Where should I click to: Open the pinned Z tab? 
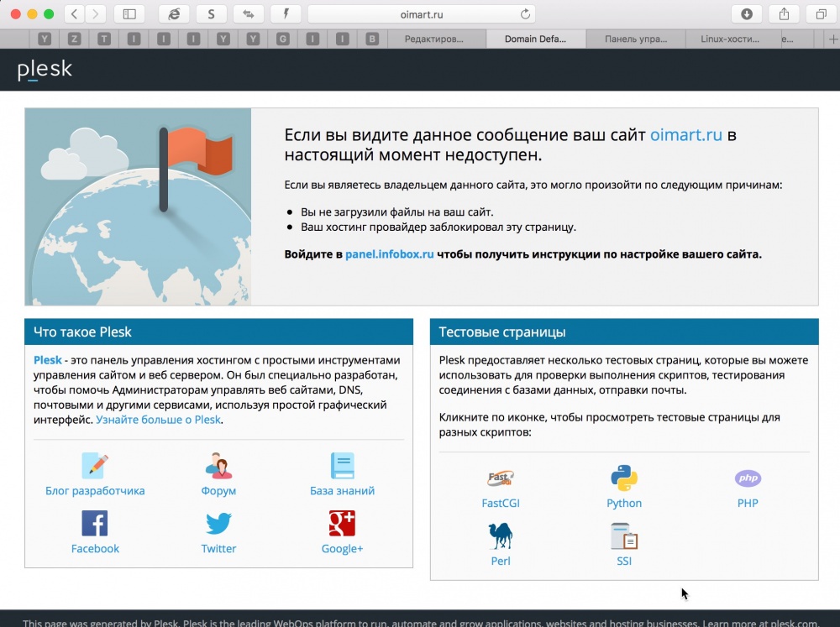pos(75,39)
